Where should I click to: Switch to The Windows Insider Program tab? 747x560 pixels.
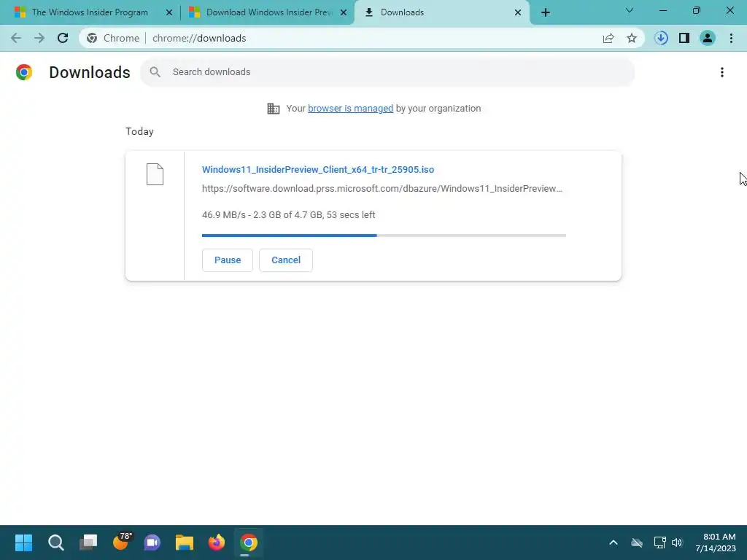(90, 12)
